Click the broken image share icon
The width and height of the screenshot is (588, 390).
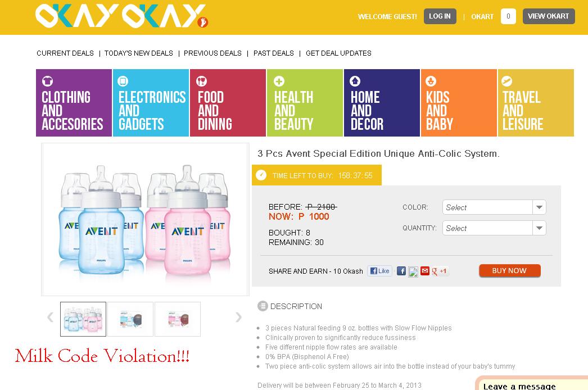pyautogui.click(x=413, y=271)
